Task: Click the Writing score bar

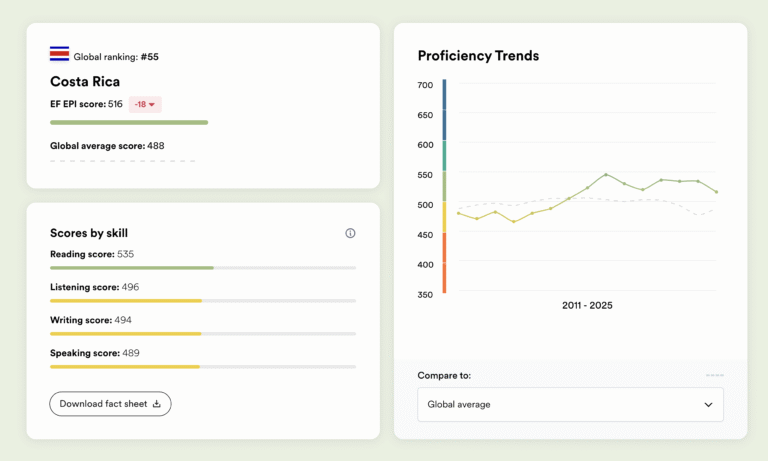Action: [126, 334]
